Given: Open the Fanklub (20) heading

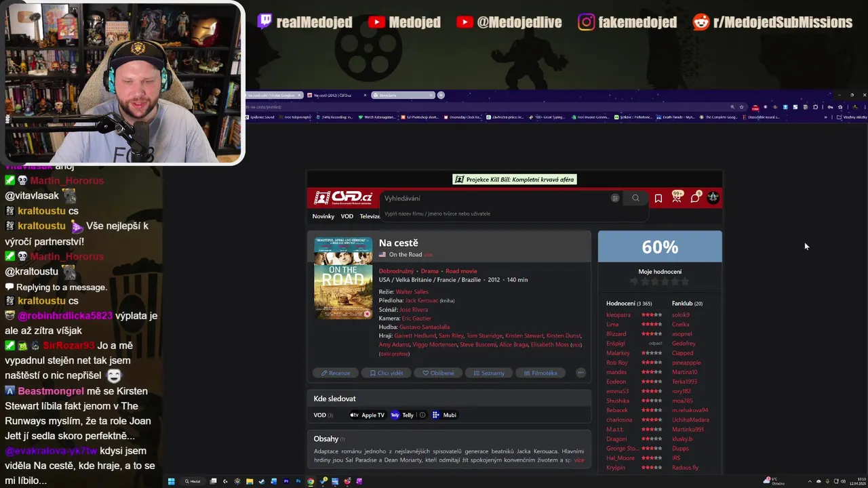Looking at the screenshot, I should 687,304.
